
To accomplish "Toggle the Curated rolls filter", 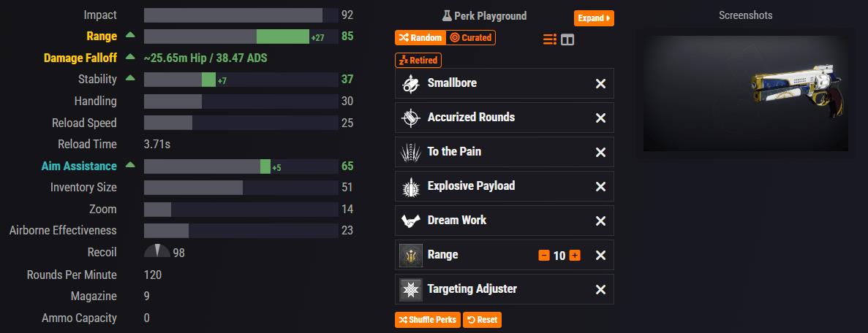I will pos(471,37).
